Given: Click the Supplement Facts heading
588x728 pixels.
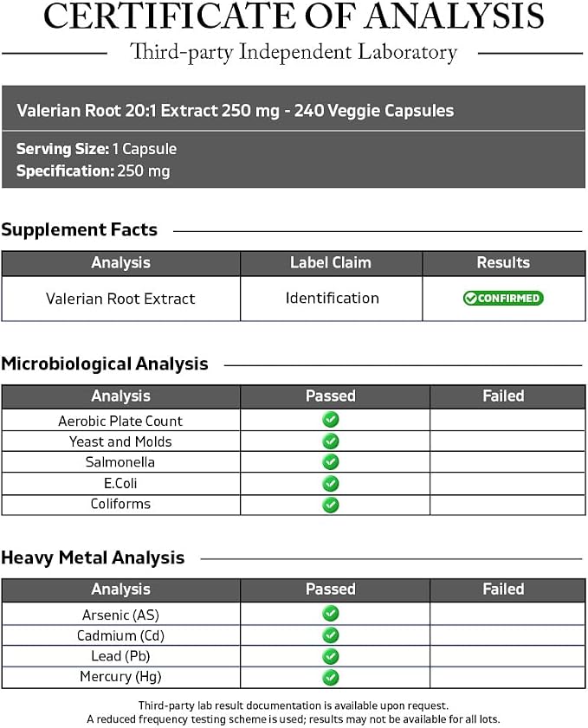Looking at the screenshot, I should [80, 229].
